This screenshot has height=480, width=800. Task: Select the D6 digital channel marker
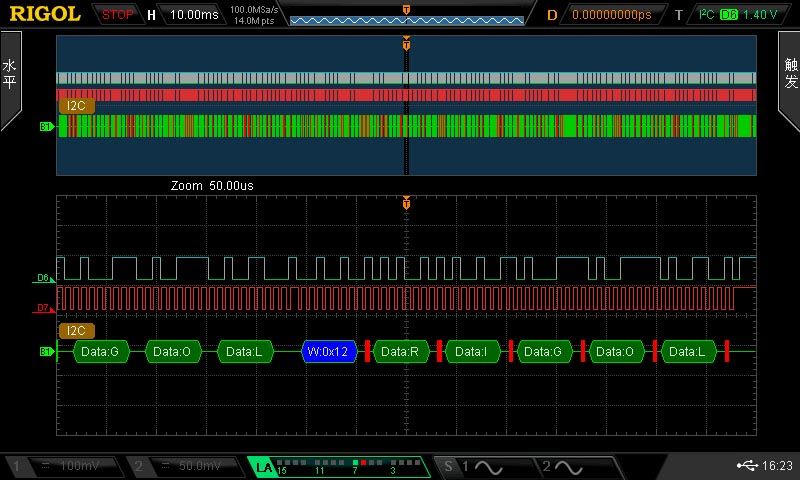(x=43, y=278)
